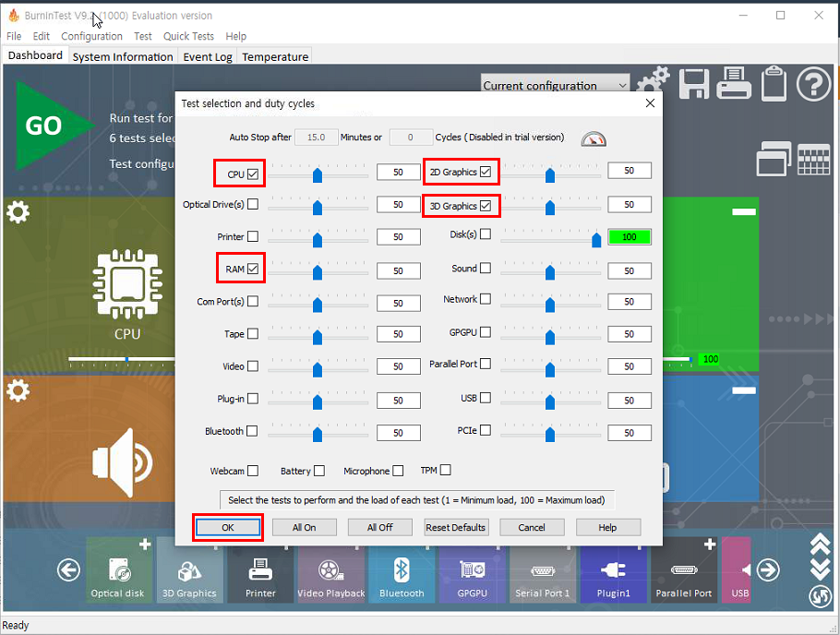This screenshot has height=635, width=840.
Task: Click the keyboard grid icon
Action: tap(814, 159)
